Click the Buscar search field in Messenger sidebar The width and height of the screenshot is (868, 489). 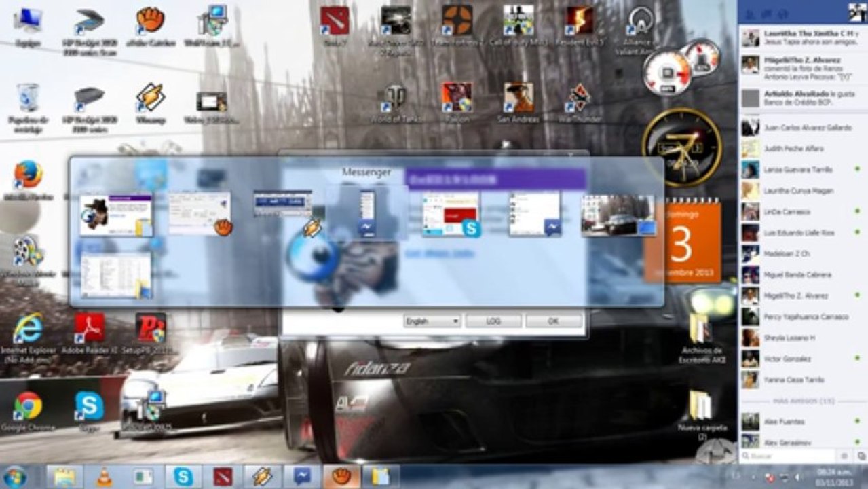[x=789, y=456]
